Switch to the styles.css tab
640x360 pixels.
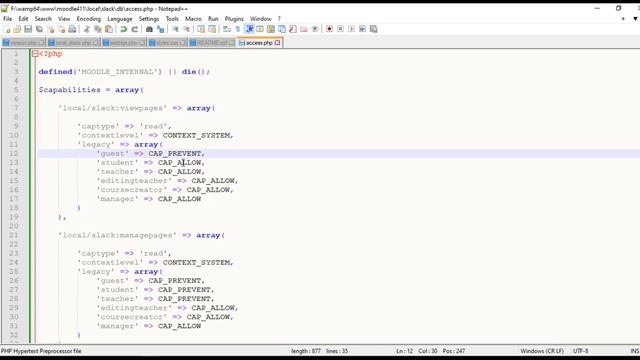pos(167,43)
